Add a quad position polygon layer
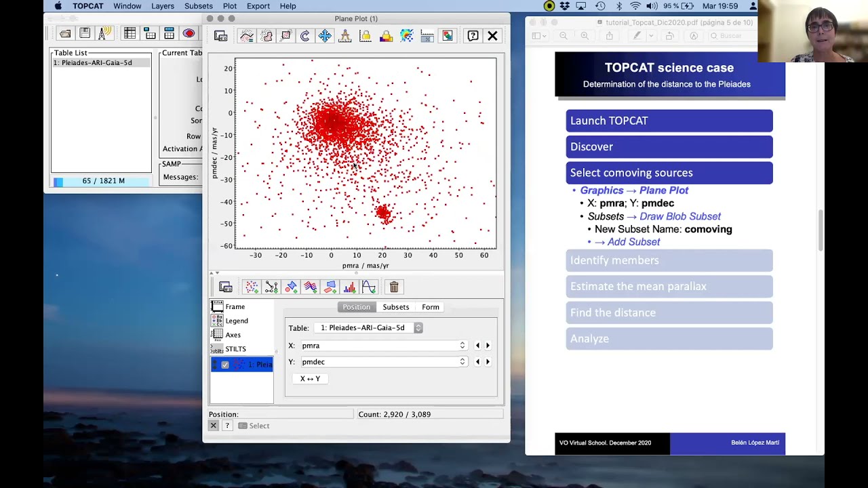 pyautogui.click(x=291, y=287)
